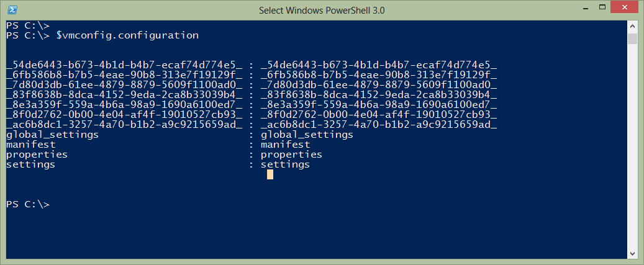This screenshot has width=644, height=265.
Task: Click the vertical scrollbar thumb
Action: click(x=632, y=39)
